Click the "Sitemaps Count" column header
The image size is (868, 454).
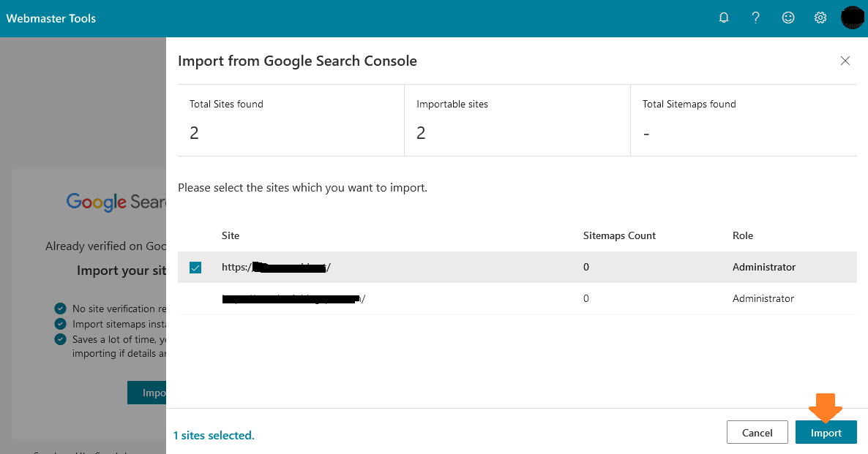coord(619,235)
